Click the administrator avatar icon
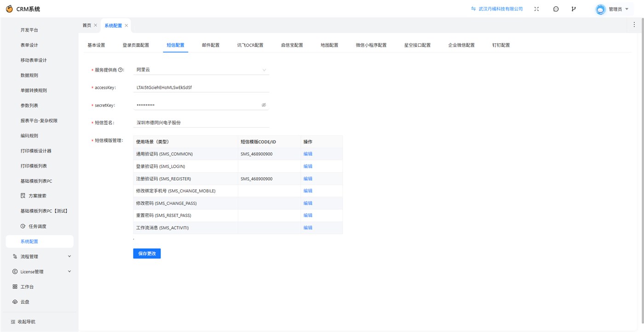The image size is (644, 332). point(600,9)
